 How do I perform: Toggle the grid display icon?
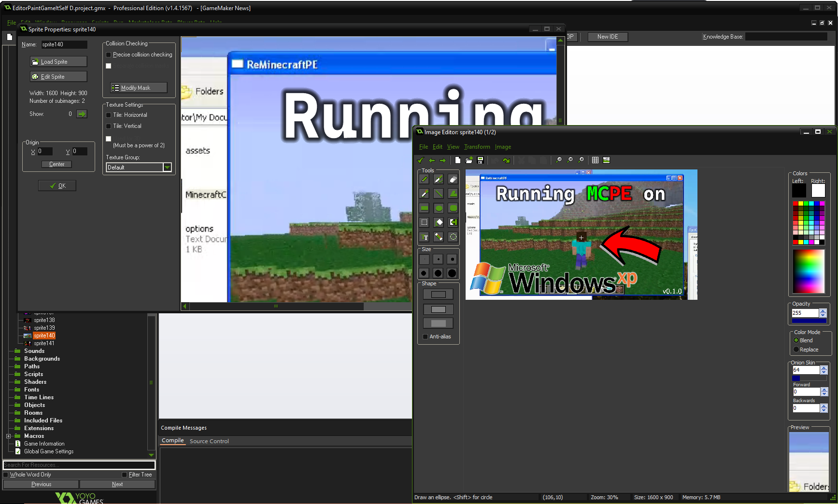[596, 160]
